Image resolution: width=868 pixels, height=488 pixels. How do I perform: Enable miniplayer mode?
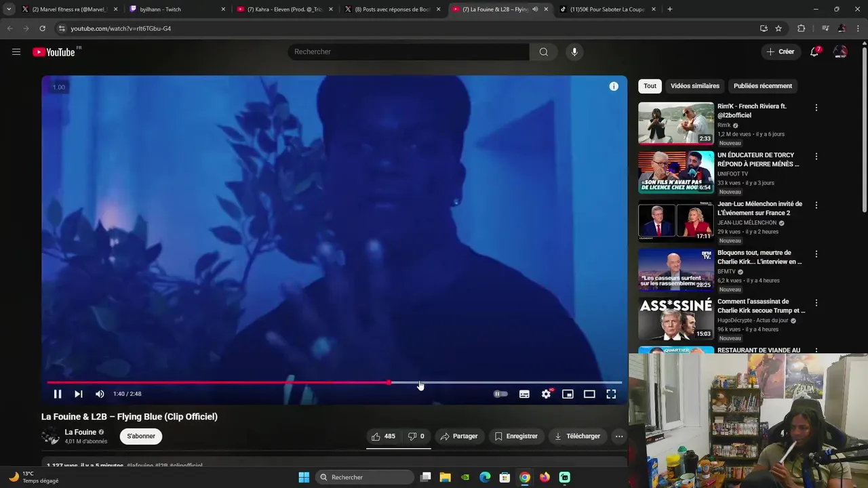(568, 394)
